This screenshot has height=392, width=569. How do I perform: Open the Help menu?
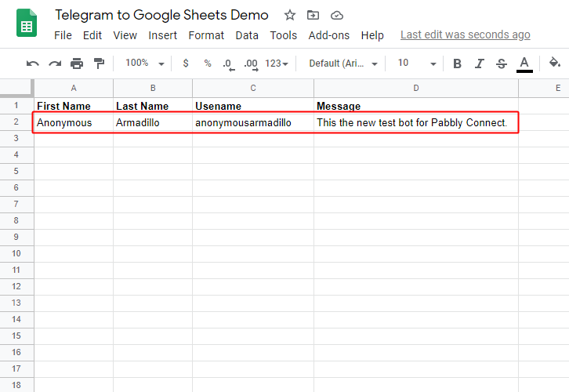(372, 35)
